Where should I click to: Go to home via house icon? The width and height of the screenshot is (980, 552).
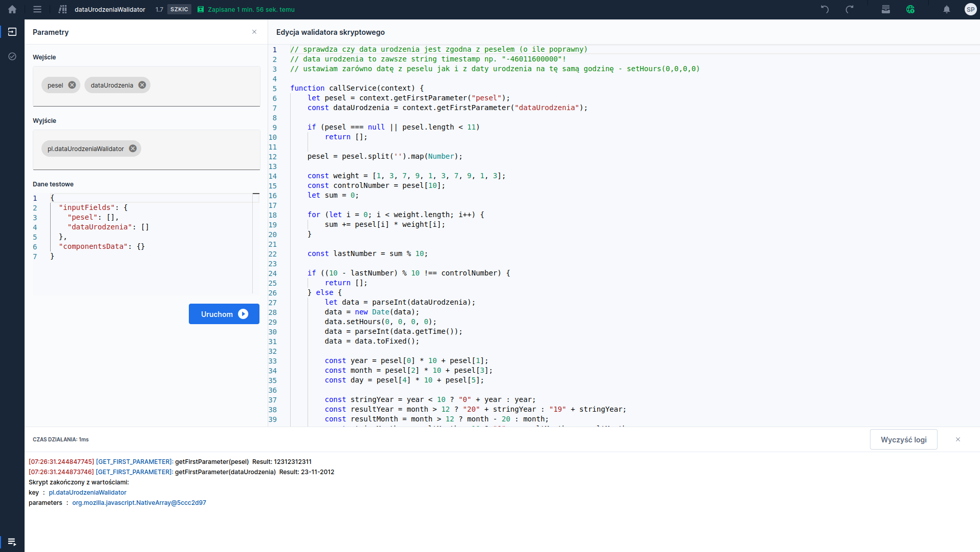[x=12, y=9]
